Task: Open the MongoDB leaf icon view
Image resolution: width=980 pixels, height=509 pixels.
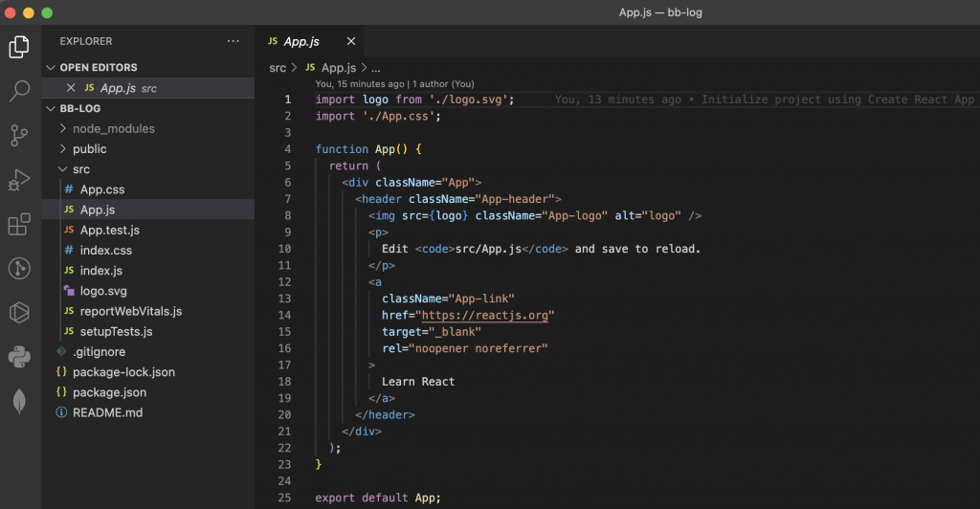Action: point(19,401)
